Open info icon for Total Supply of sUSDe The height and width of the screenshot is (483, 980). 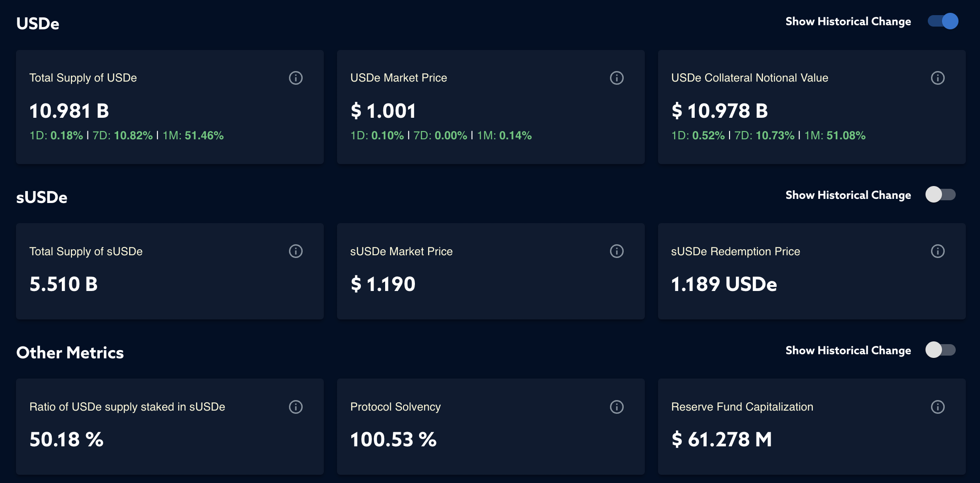click(296, 251)
